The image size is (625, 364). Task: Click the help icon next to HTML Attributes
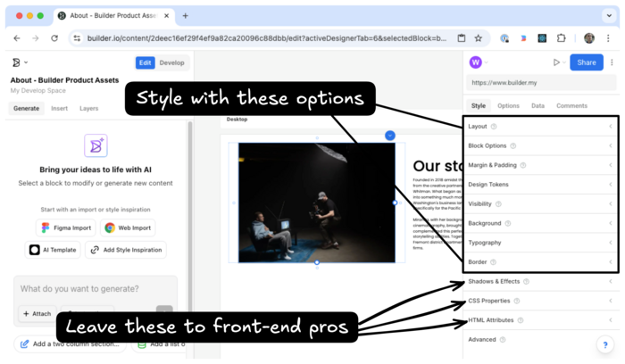(521, 320)
